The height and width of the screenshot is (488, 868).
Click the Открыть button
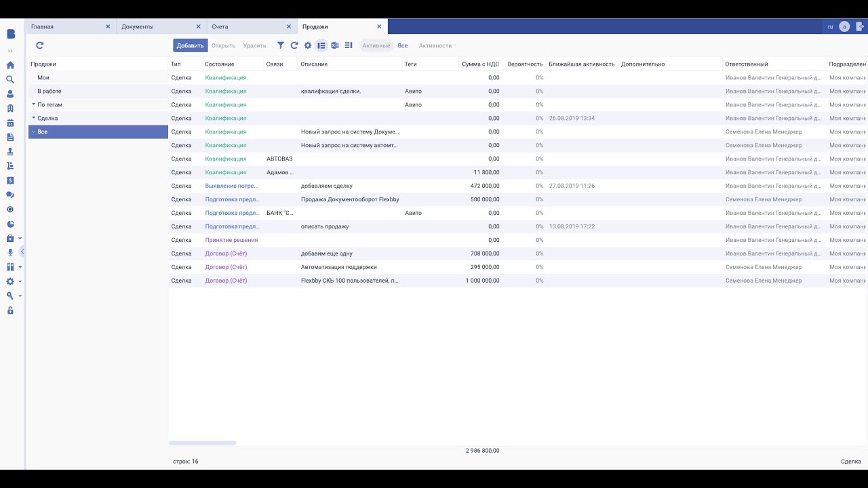point(223,45)
